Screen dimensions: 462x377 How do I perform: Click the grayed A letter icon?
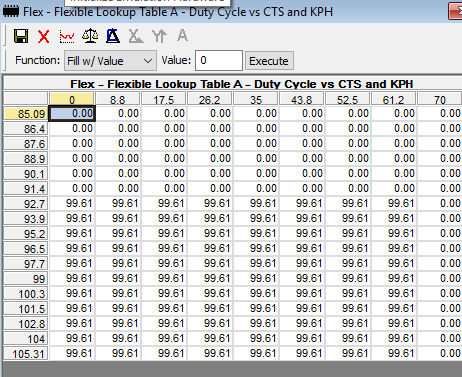point(182,35)
